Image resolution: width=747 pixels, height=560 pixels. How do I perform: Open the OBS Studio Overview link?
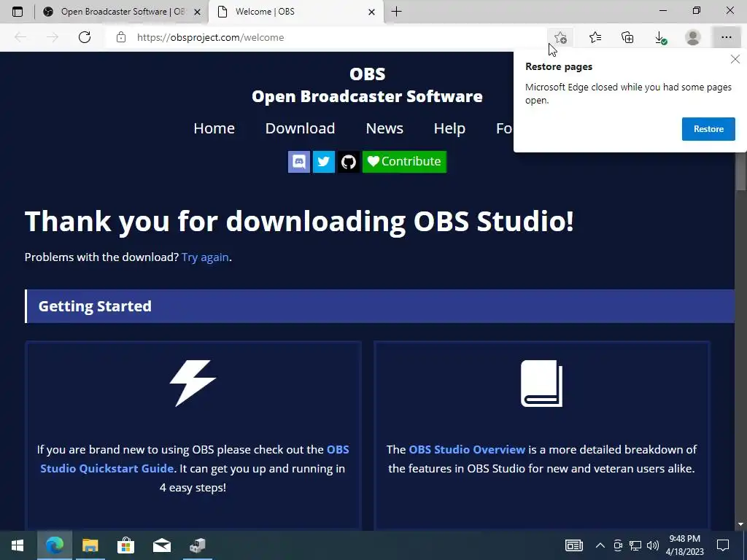coord(467,449)
